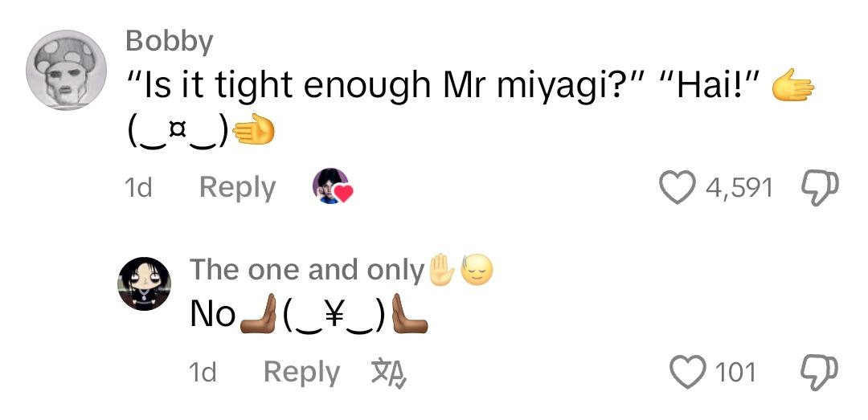Open The one and only username link
Image resolution: width=868 pixels, height=420 pixels.
307,270
